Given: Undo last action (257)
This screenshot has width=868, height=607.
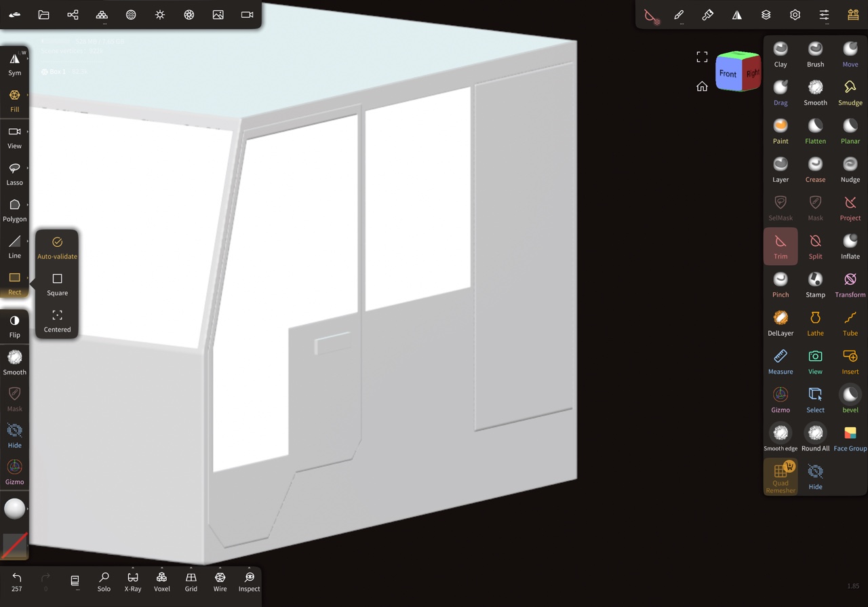Looking at the screenshot, I should pyautogui.click(x=17, y=581).
